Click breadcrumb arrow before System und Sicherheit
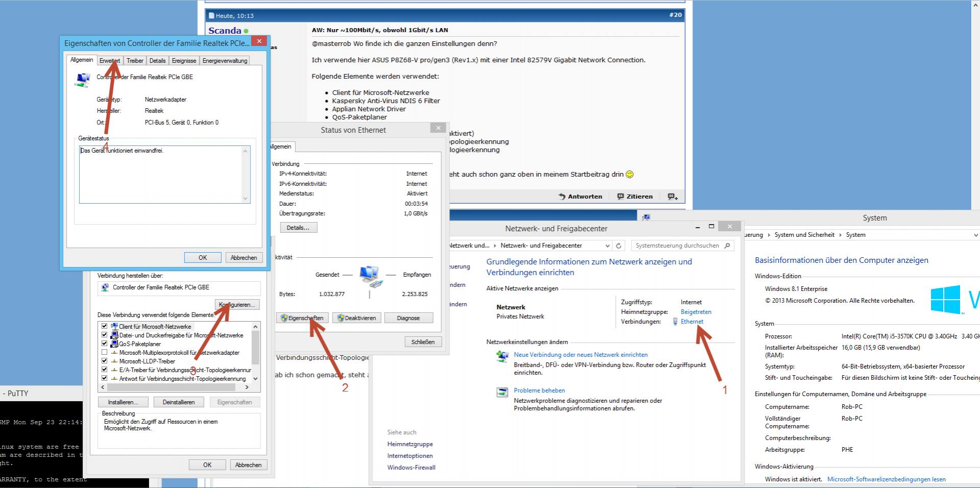 pos(769,235)
